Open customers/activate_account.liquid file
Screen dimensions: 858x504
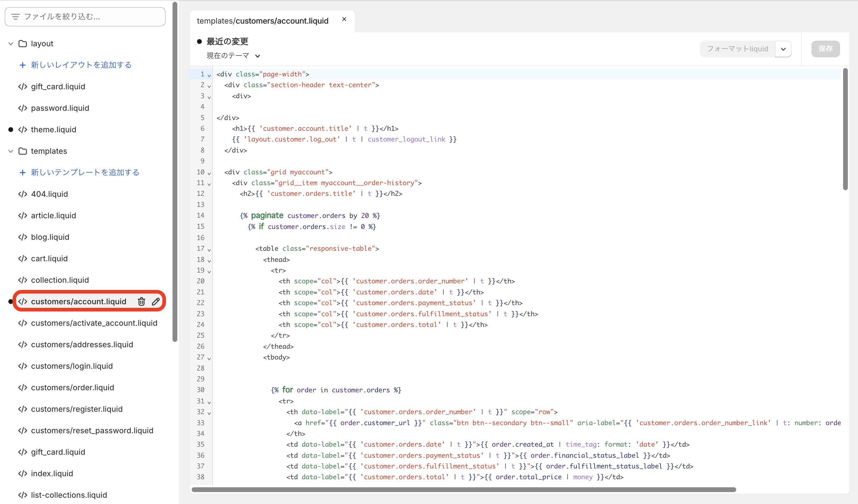[94, 323]
